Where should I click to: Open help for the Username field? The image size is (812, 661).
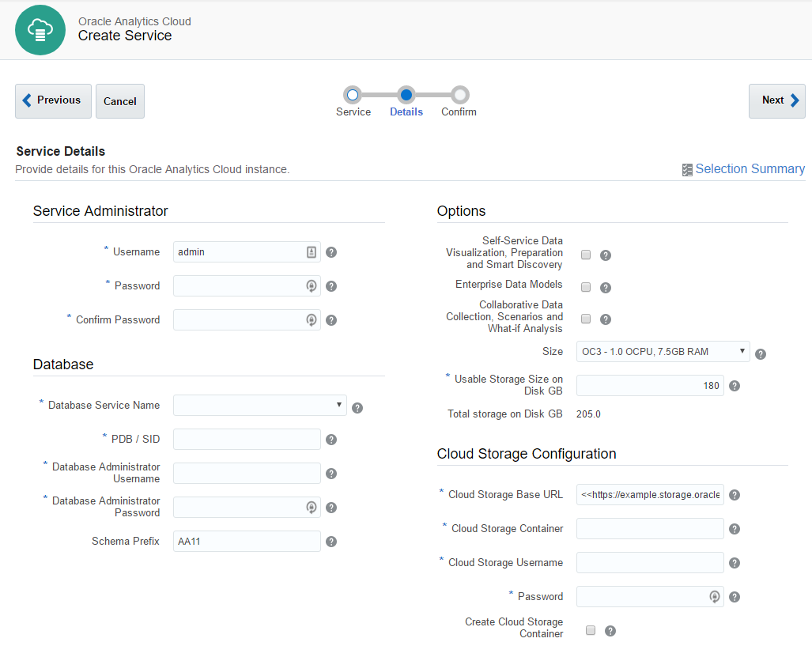tap(331, 252)
